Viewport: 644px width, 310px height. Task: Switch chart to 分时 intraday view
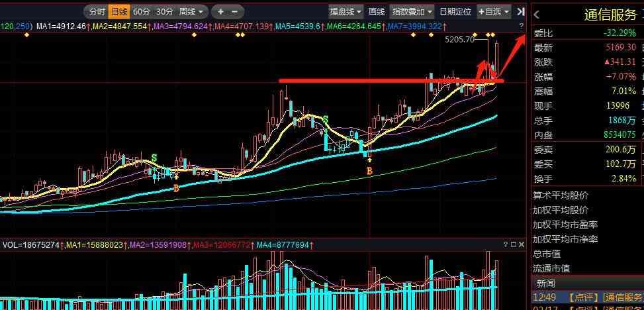97,12
